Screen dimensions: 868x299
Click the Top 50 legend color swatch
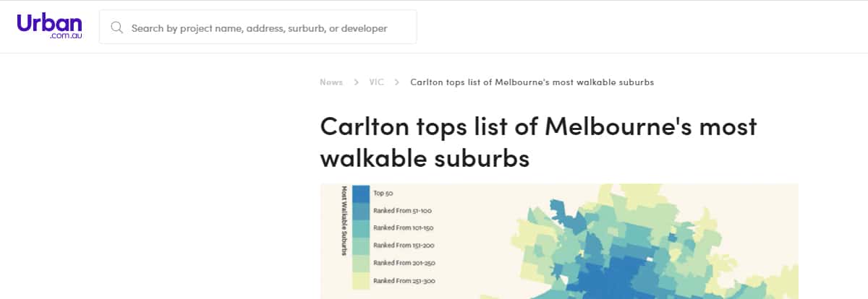(x=361, y=194)
